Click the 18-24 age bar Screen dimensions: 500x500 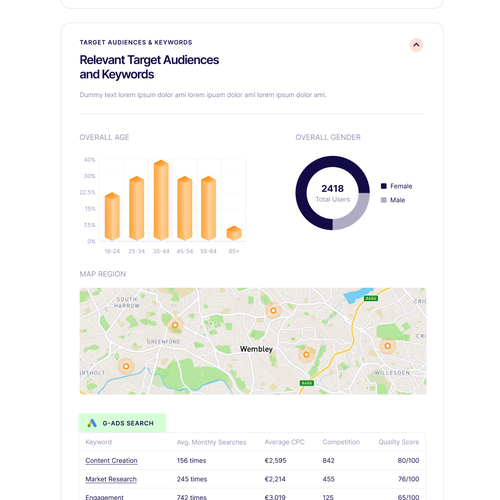pos(112,217)
